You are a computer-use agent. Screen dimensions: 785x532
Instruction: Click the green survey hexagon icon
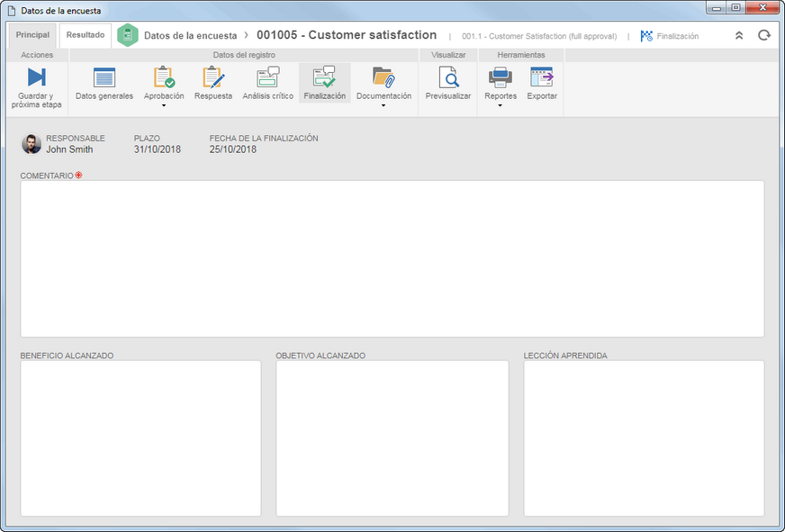pos(128,35)
